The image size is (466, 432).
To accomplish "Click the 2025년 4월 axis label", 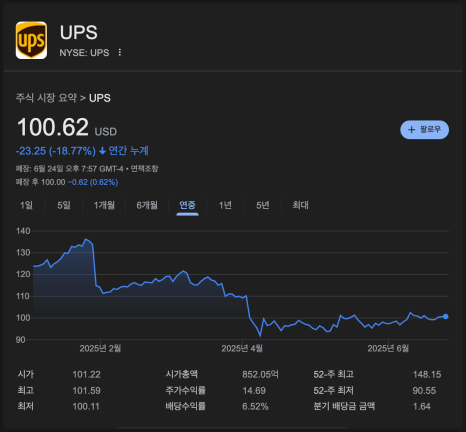I will click(x=242, y=348).
